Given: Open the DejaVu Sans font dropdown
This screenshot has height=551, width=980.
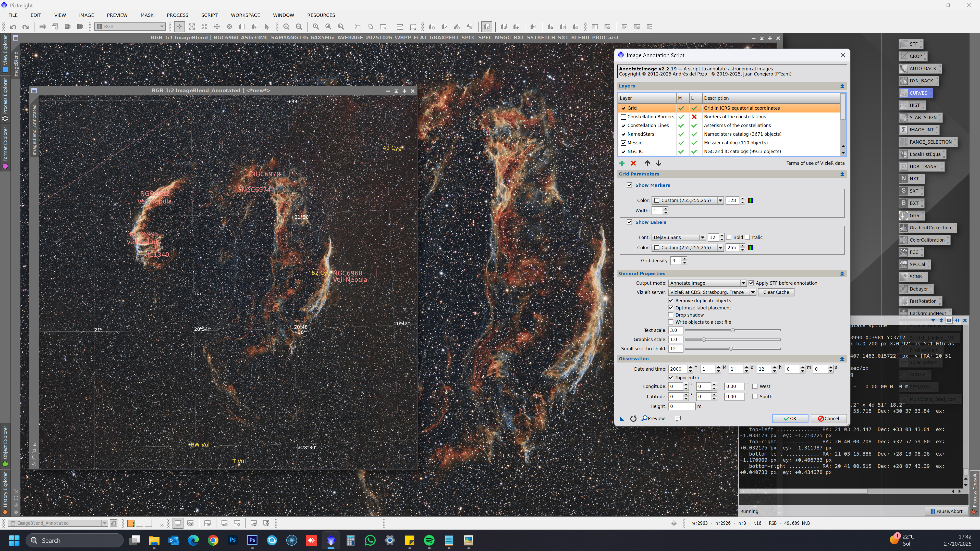Looking at the screenshot, I should [x=679, y=237].
